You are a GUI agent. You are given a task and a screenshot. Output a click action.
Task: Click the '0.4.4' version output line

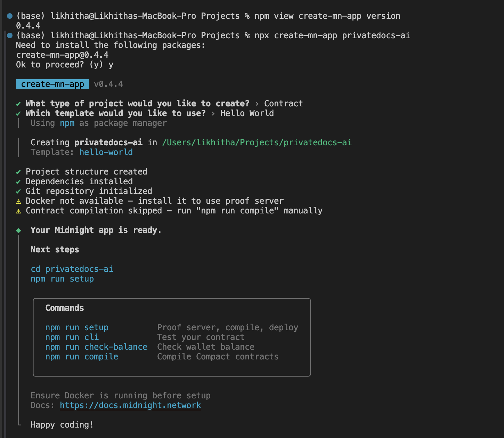28,26
